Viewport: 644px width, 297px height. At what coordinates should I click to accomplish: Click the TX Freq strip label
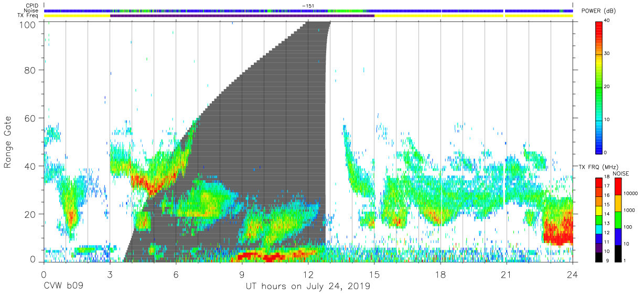click(28, 16)
